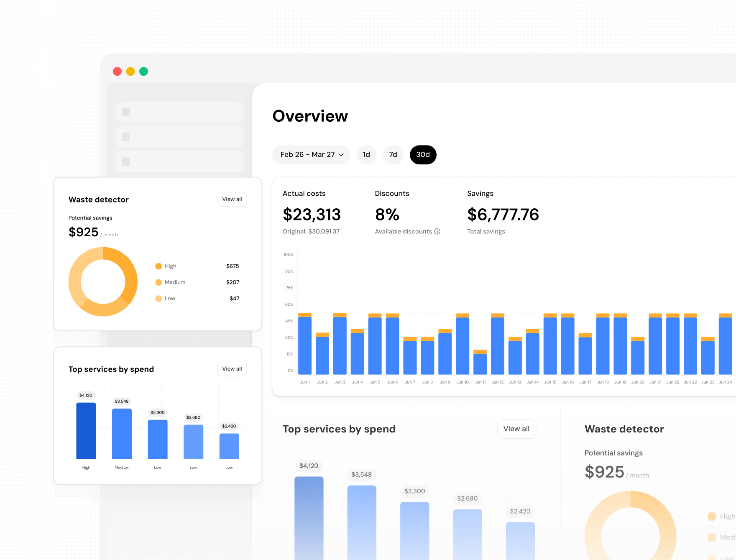Click the green maximize window dot
736x560 pixels.
143,72
